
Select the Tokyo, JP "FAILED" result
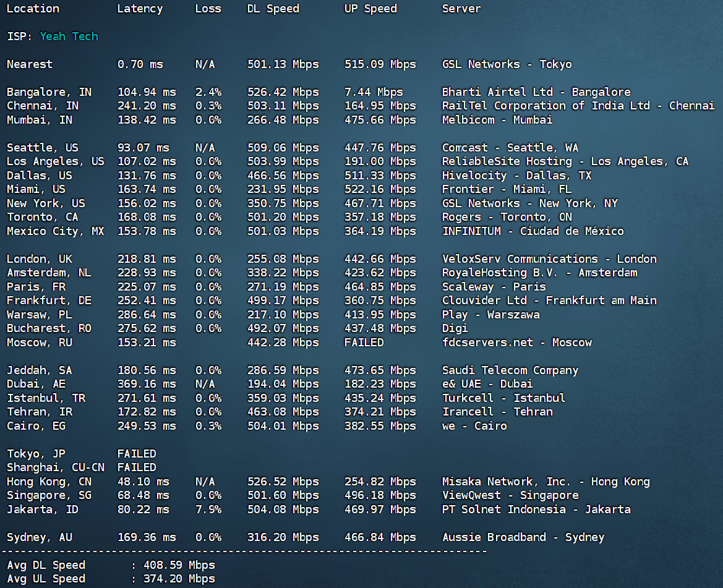[x=137, y=454]
